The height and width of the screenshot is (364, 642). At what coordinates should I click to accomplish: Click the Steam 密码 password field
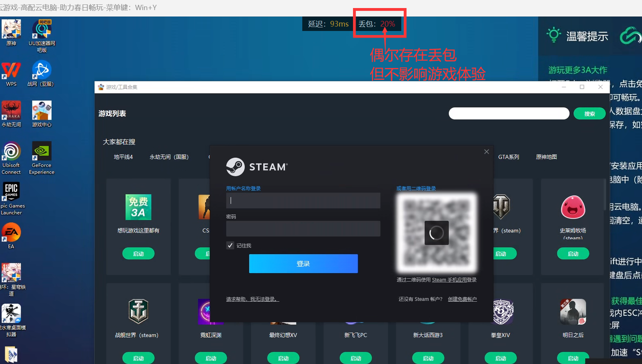(303, 229)
